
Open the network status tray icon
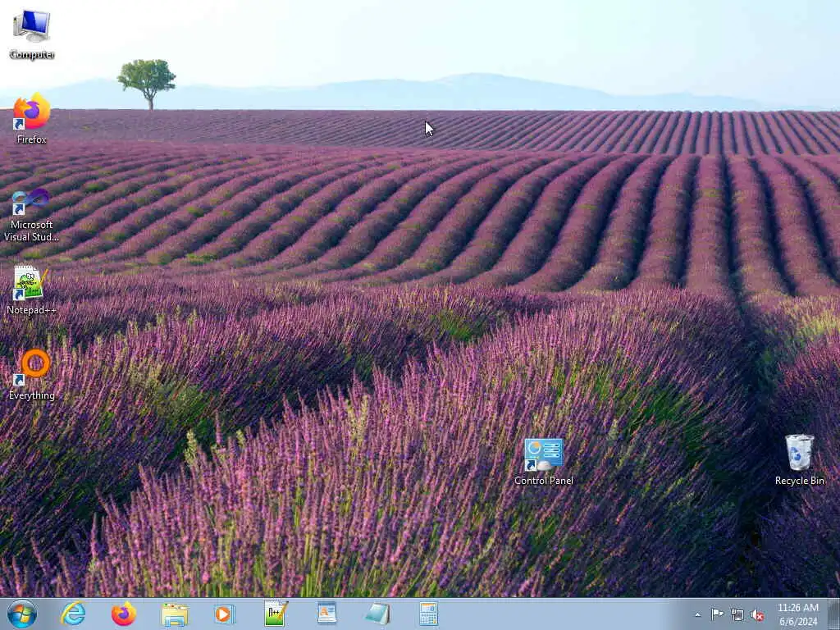click(737, 614)
